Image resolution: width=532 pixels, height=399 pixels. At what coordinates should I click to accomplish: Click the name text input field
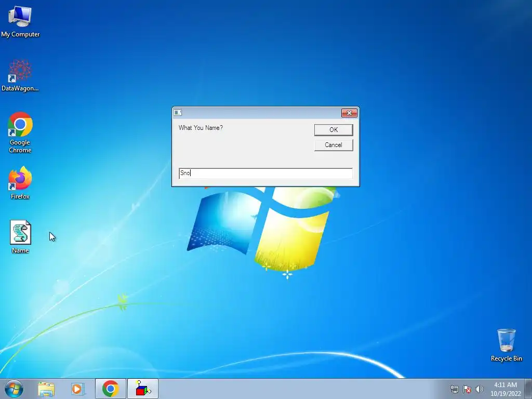[x=265, y=174]
